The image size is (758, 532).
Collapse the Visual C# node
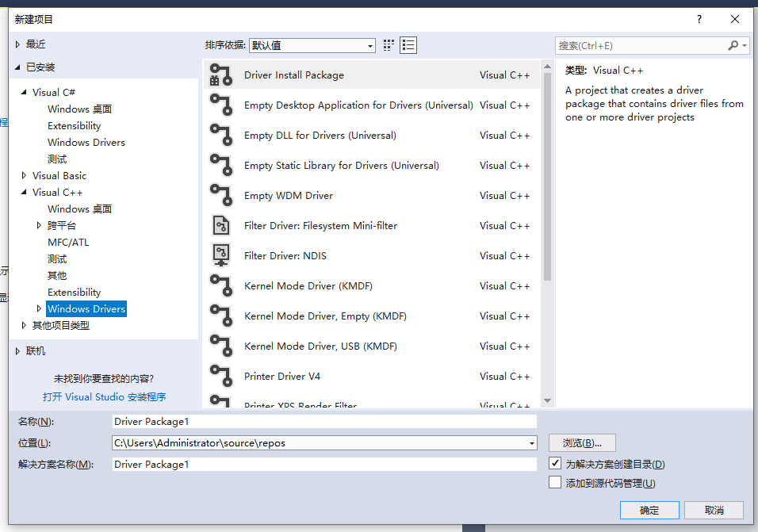tap(24, 92)
